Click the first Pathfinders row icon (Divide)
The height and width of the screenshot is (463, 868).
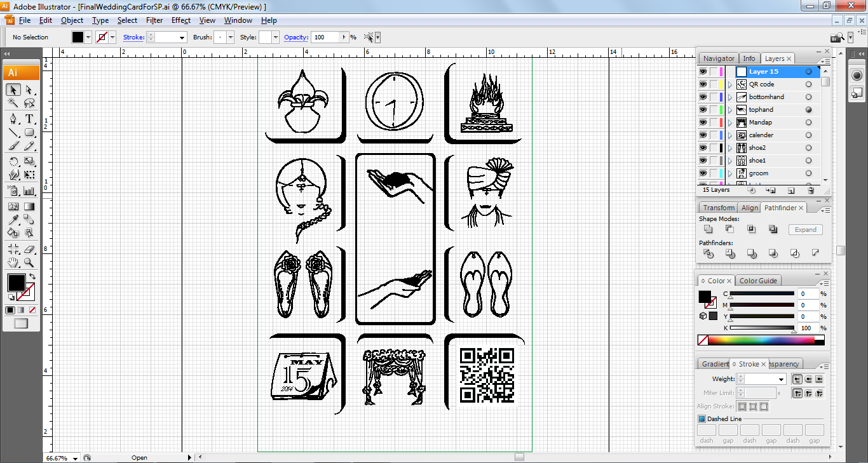point(709,253)
